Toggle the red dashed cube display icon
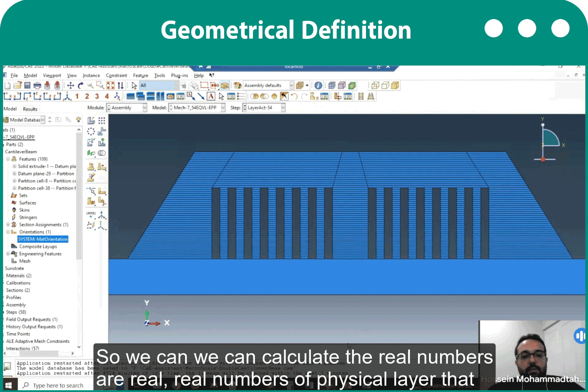588x392 pixels. (x=342, y=85)
